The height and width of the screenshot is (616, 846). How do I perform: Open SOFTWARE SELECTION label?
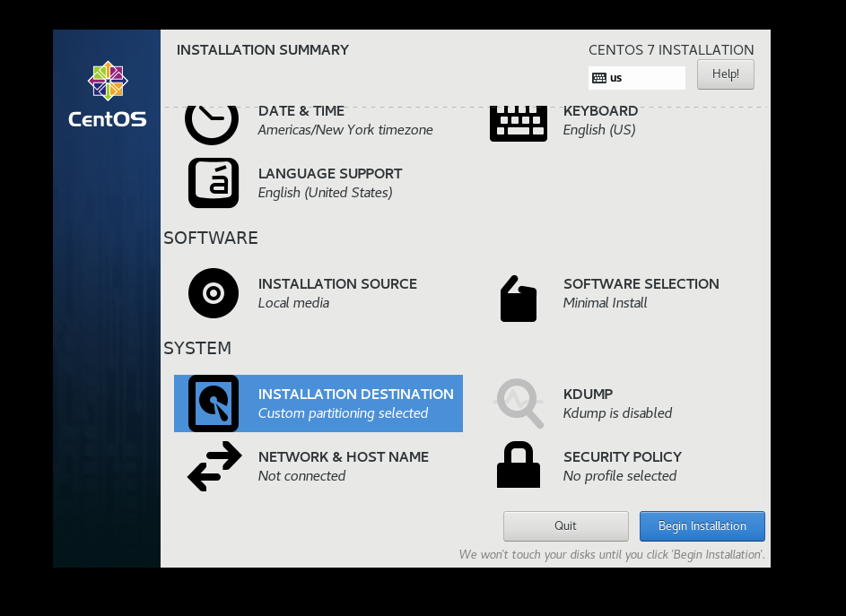pyautogui.click(x=641, y=283)
